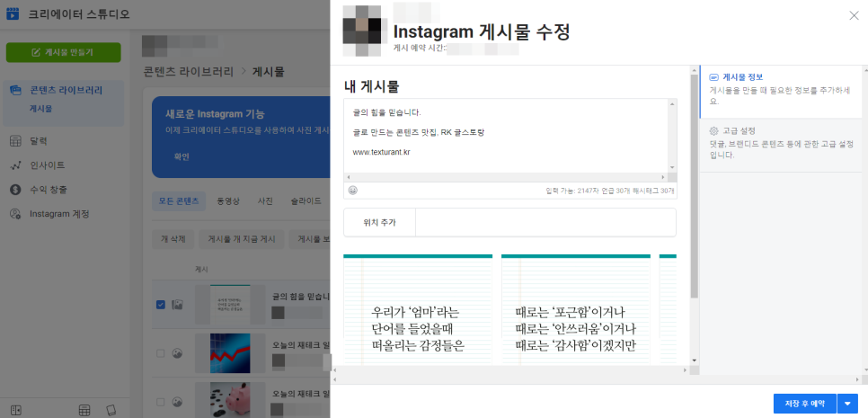Click the 위치 추가 label button
This screenshot has width=868, height=418.
tap(379, 223)
